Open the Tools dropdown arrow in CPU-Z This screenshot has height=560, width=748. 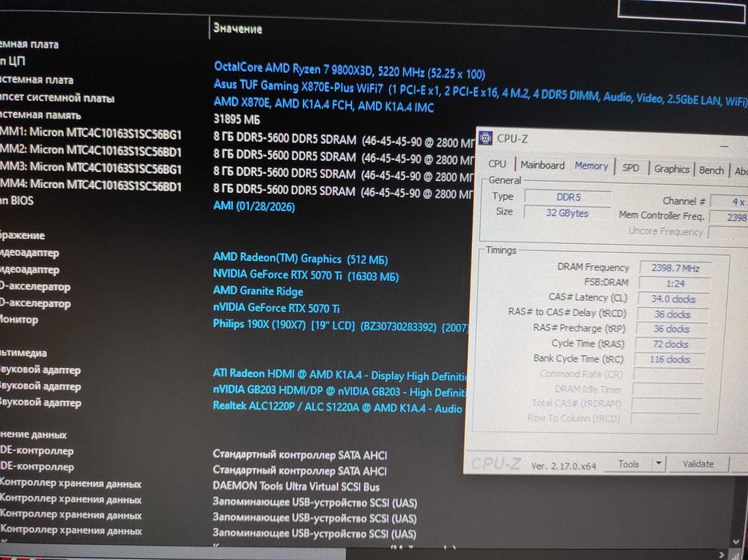coord(658,464)
